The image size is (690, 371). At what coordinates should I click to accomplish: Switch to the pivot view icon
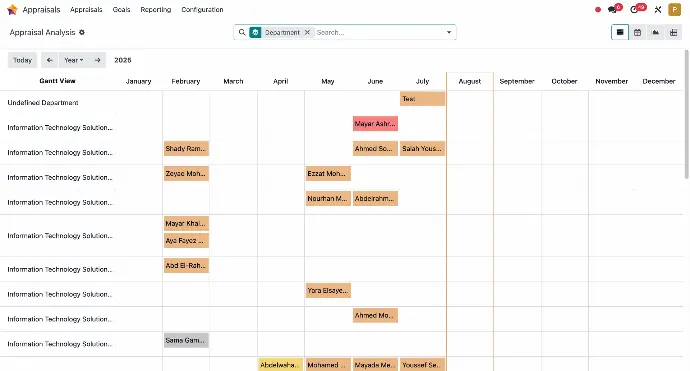(673, 32)
